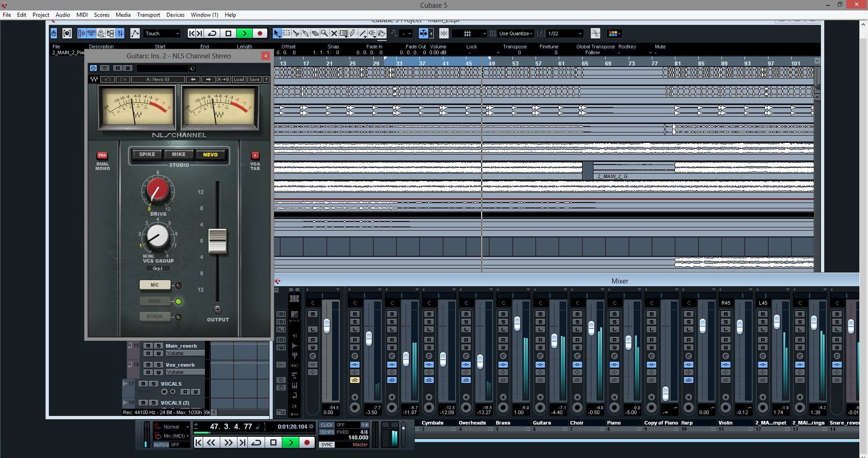Viewport: 868px width, 458px height.
Task: Go to next preset arrow in NLS plugin
Action: [x=208, y=80]
